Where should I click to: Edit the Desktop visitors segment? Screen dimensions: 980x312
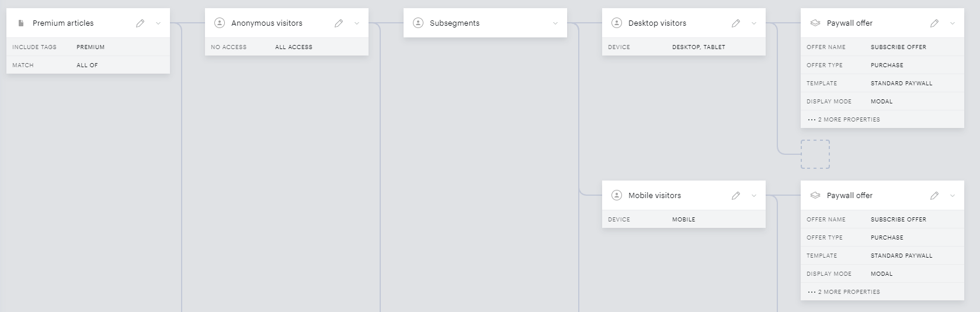(x=736, y=23)
